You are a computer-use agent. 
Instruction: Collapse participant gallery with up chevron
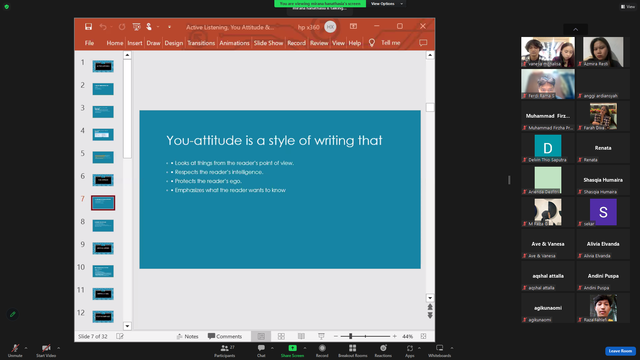coord(576,29)
